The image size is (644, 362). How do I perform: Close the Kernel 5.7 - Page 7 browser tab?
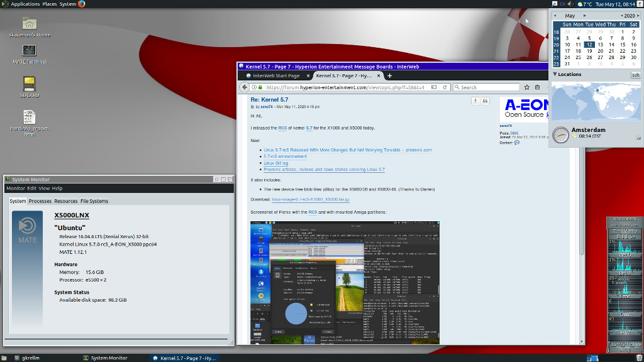379,75
